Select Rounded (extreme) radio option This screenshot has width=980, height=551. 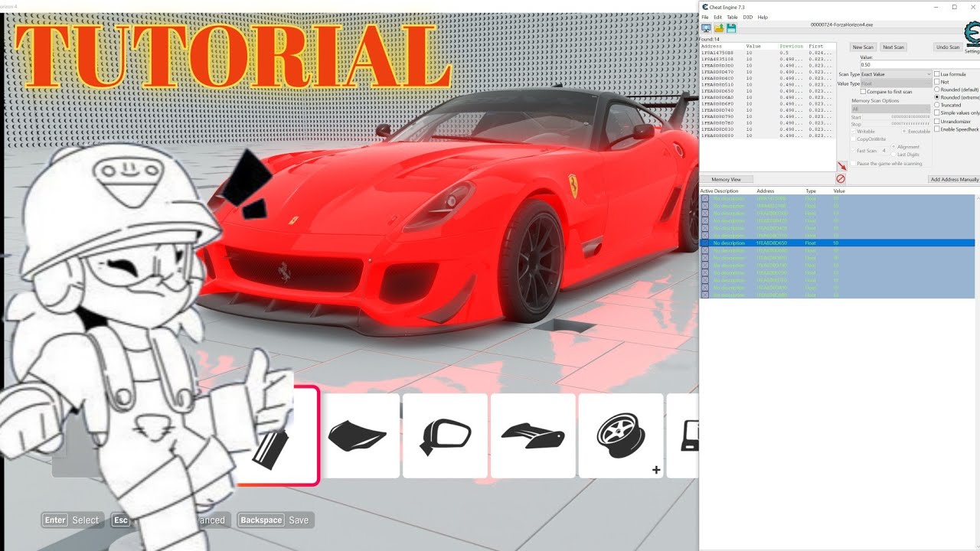pos(938,97)
